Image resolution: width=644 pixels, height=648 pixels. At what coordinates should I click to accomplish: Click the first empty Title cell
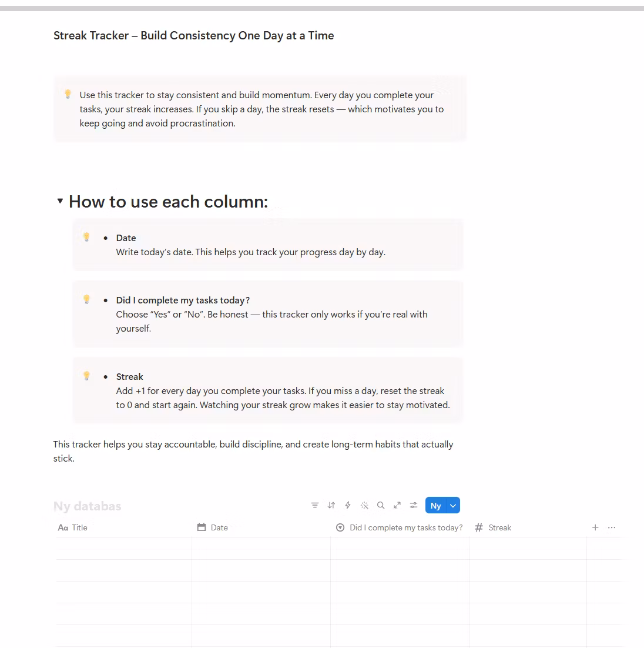pyautogui.click(x=123, y=549)
